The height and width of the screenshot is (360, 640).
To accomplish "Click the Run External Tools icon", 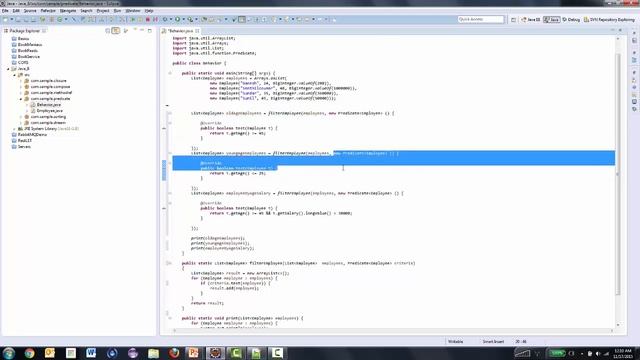I will coord(190,19).
